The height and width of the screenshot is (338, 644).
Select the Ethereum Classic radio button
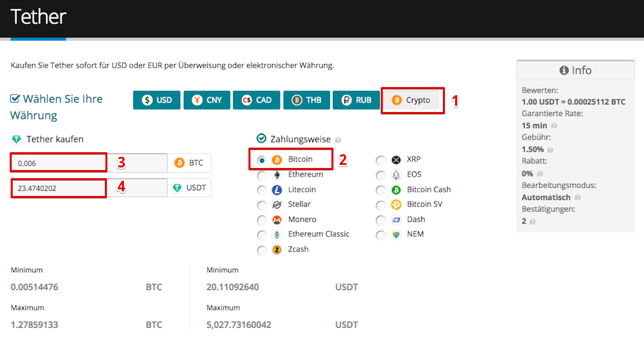pyautogui.click(x=262, y=235)
